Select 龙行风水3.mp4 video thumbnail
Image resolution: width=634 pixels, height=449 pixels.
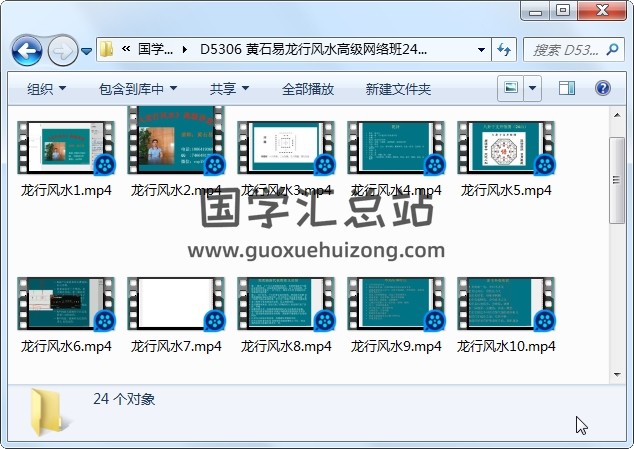(286, 148)
